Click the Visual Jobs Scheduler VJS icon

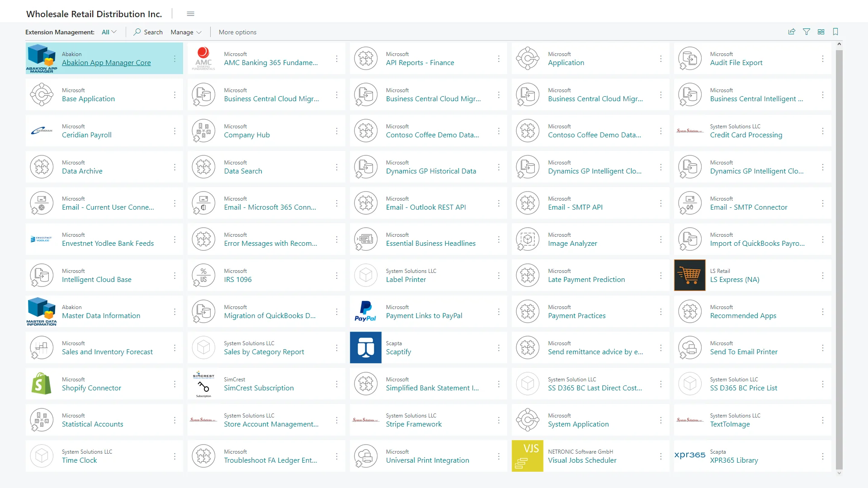527,456
